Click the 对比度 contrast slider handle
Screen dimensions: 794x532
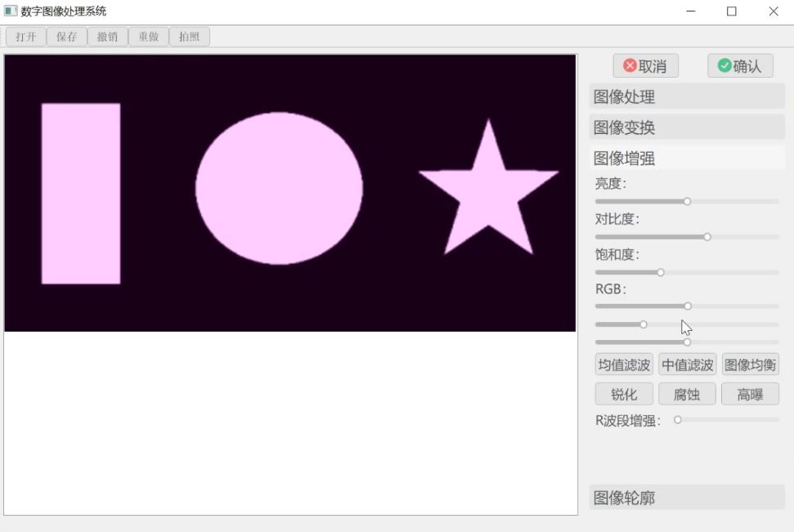tap(707, 237)
